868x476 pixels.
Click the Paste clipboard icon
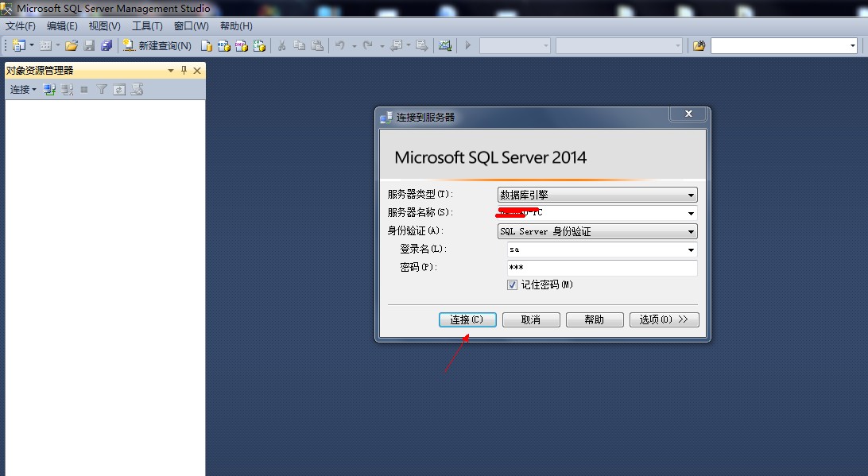pyautogui.click(x=317, y=45)
